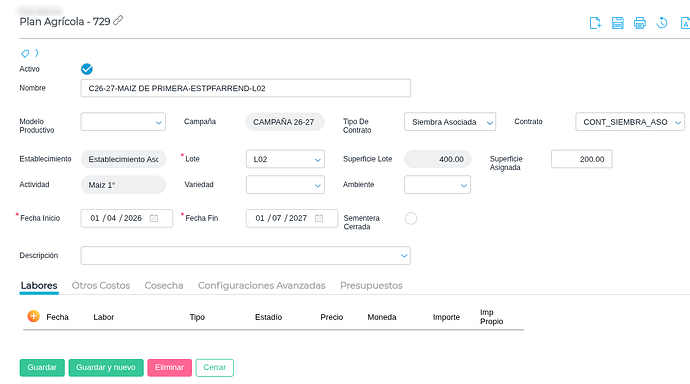Screen dimensions: 690x384
Task: Open the Presupuestos tab
Action: [x=371, y=285]
